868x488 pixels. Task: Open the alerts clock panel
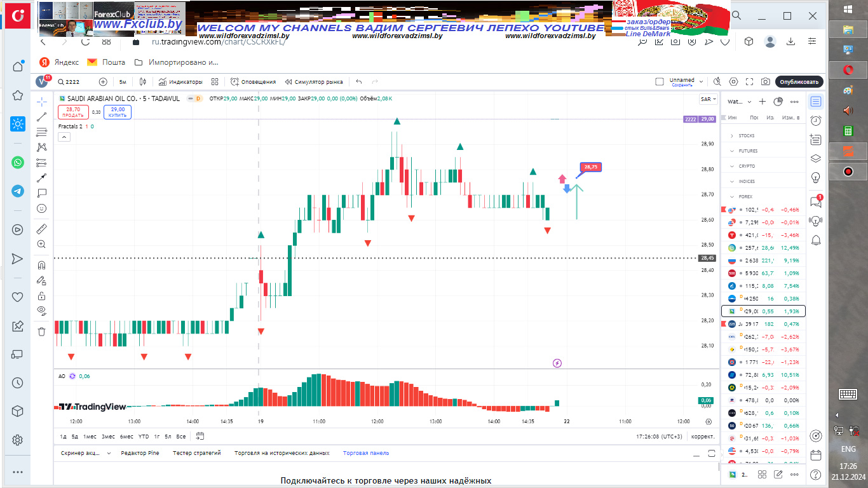816,121
